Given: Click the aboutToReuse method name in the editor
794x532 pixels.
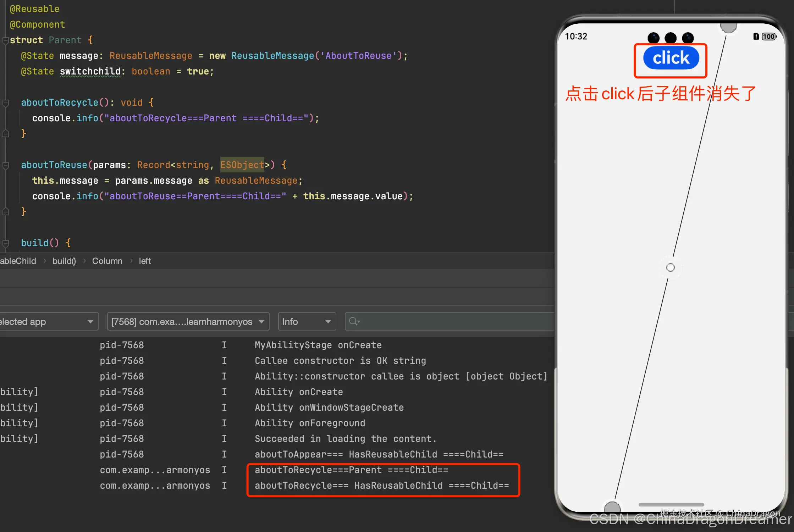Looking at the screenshot, I should 54,165.
